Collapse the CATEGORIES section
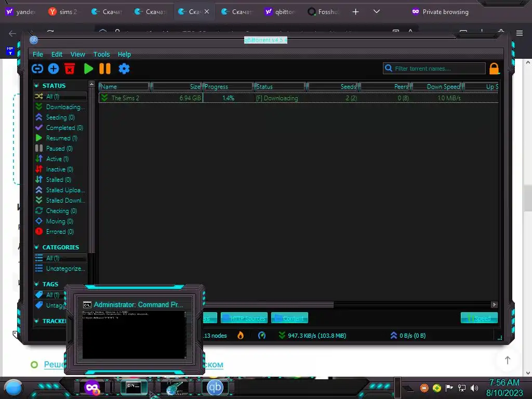 [37, 247]
